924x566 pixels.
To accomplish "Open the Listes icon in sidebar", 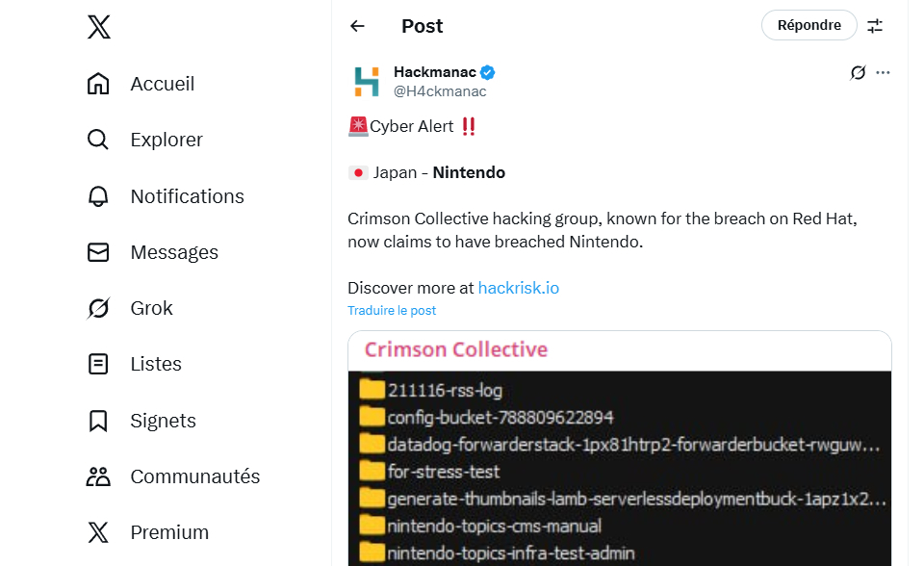I will 98,364.
